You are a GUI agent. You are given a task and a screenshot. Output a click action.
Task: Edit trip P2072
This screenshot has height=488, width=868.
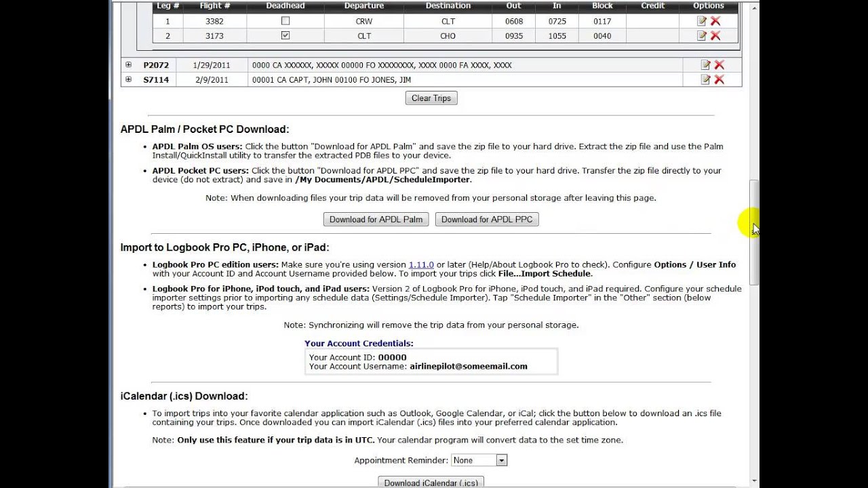pyautogui.click(x=705, y=65)
